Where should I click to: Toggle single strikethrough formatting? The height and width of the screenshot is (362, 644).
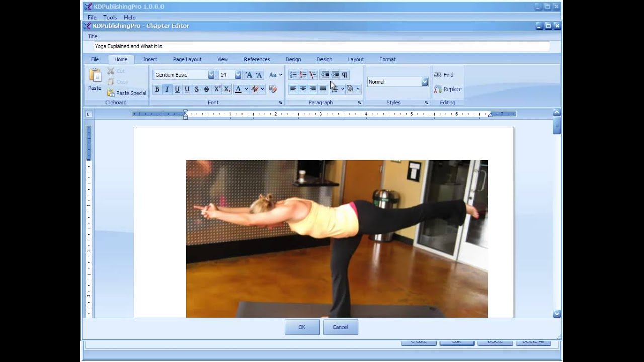coord(197,89)
